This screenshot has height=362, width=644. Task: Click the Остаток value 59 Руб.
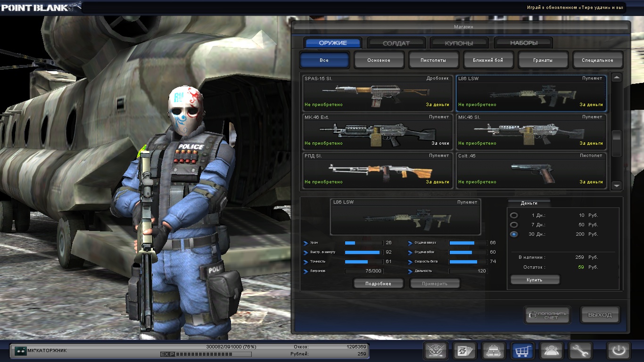588,267
